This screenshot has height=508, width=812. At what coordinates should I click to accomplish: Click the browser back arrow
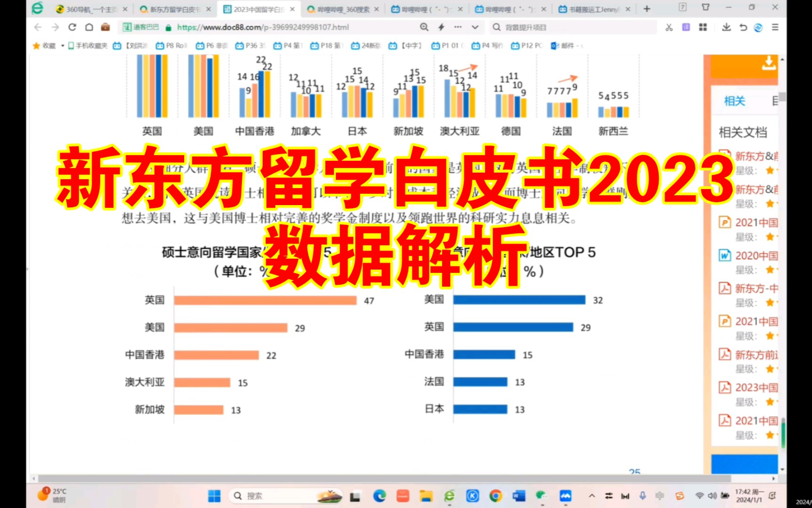tap(38, 27)
